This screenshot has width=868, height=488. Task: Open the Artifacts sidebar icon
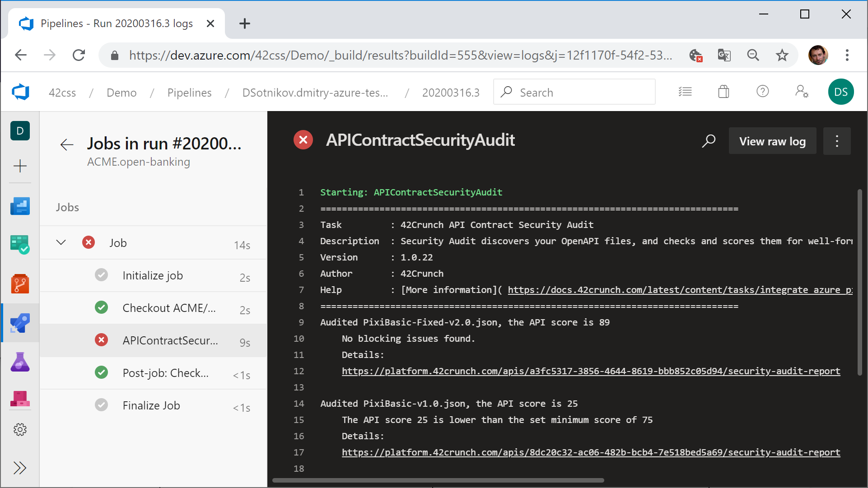(20, 399)
